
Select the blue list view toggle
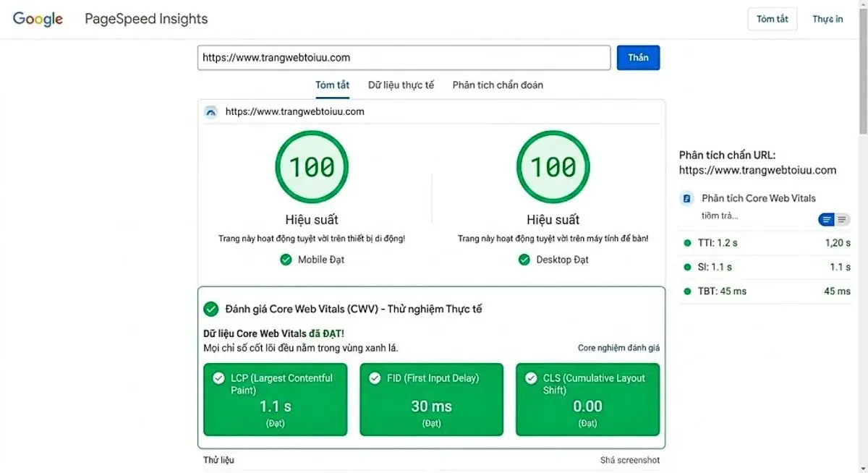(826, 218)
